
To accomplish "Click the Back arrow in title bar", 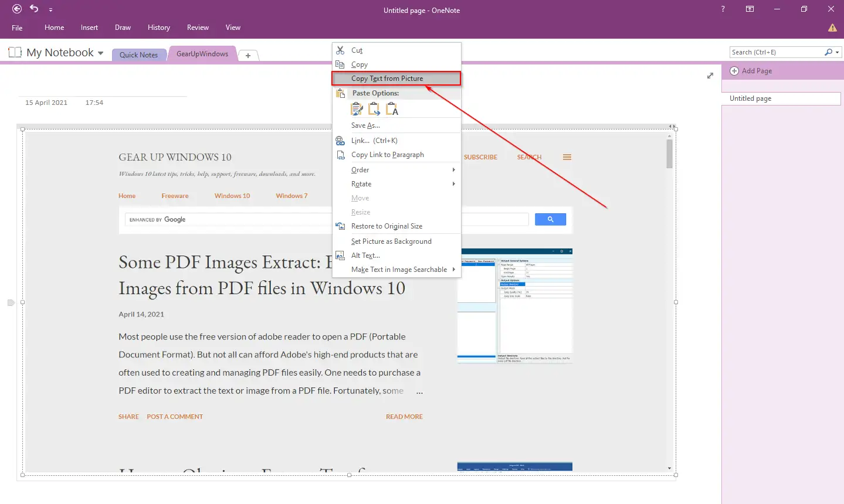I will tap(17, 9).
